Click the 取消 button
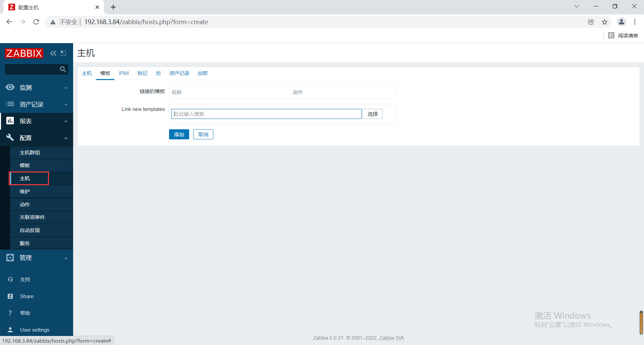 tap(203, 134)
